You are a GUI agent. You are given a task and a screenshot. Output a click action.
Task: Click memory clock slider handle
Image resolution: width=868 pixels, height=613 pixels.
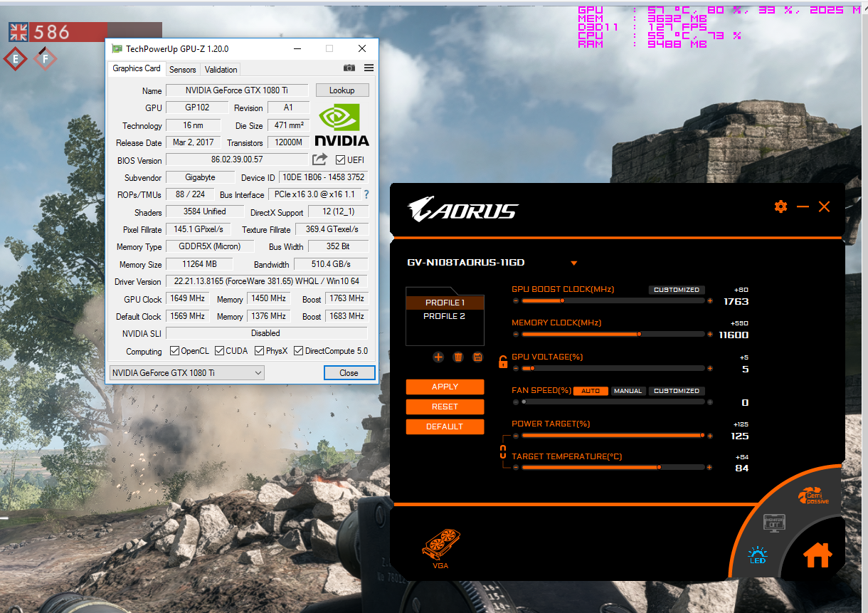pyautogui.click(x=639, y=334)
